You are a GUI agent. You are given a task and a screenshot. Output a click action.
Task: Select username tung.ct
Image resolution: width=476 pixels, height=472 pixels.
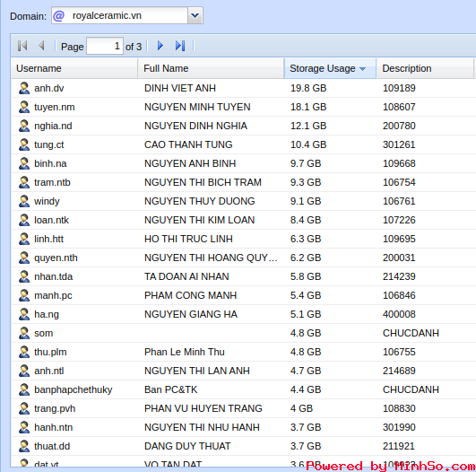[x=49, y=145]
